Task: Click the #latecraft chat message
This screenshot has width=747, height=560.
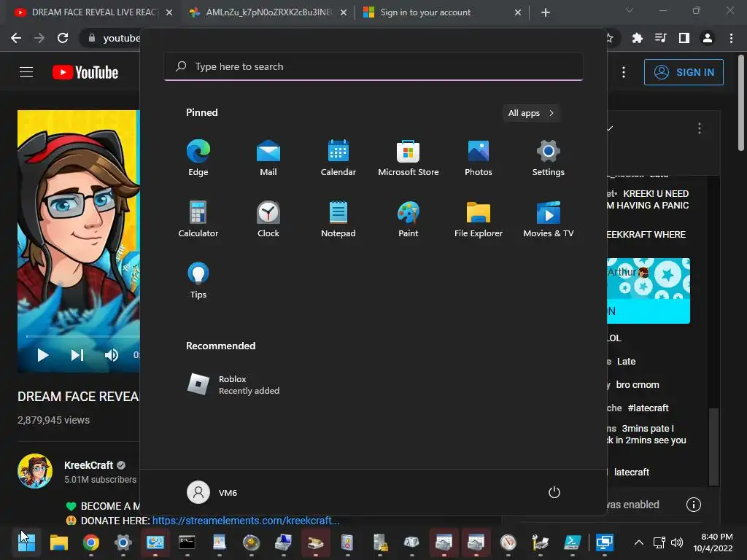Action: pos(648,408)
